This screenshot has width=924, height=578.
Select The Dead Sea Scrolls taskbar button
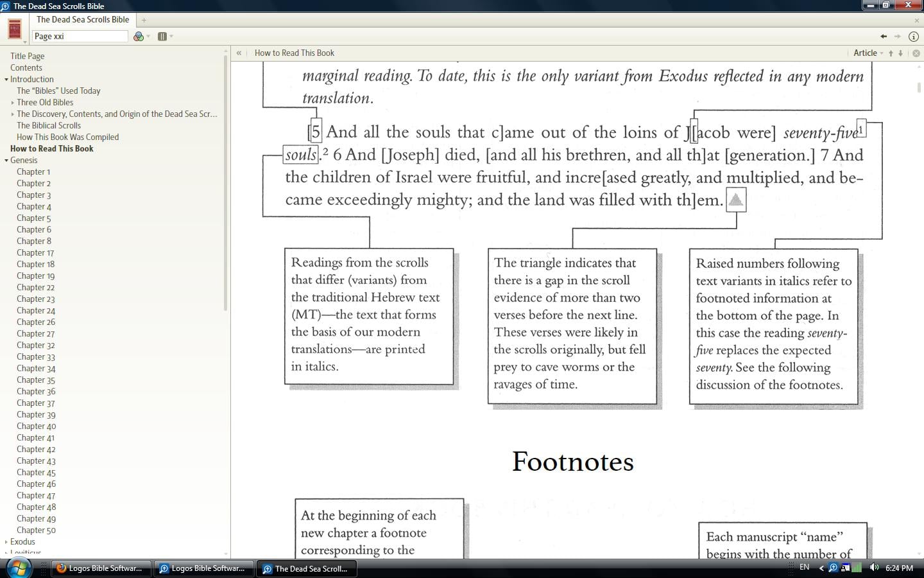(306, 568)
